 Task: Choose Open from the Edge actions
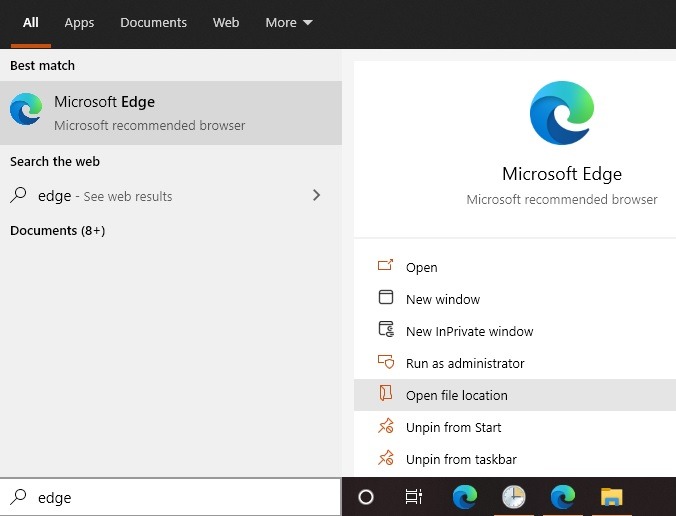(515, 267)
